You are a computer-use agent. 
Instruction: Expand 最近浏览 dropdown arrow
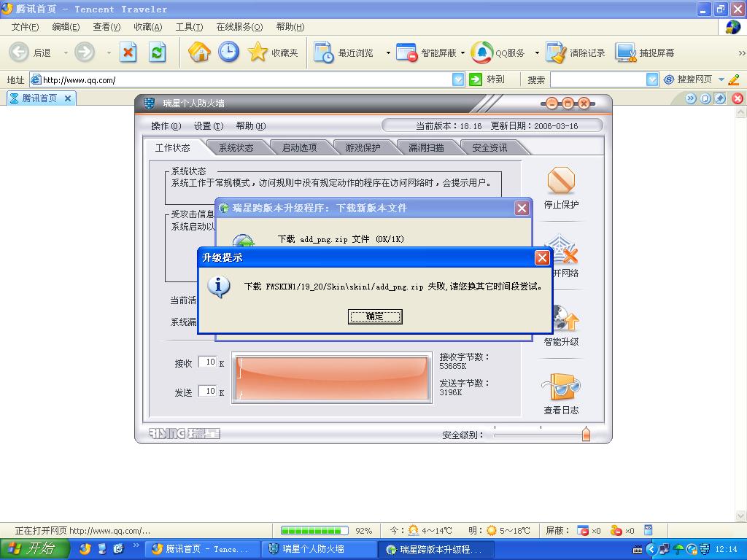[388, 52]
